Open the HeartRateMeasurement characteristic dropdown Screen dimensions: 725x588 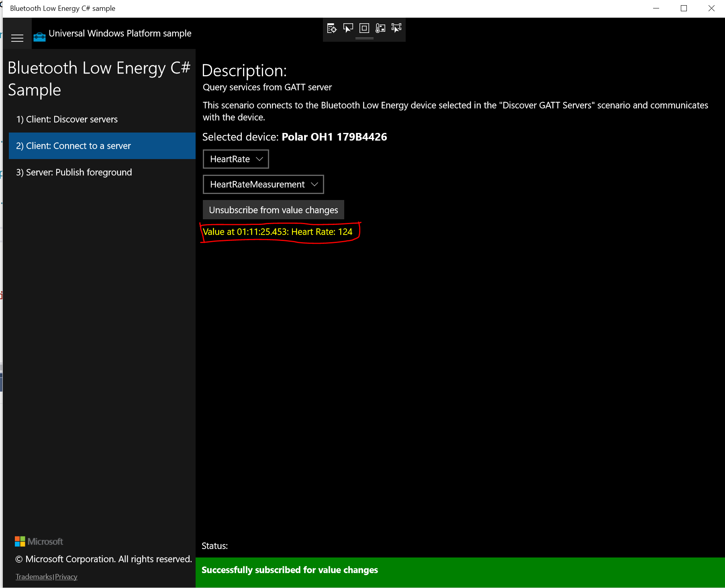click(263, 184)
